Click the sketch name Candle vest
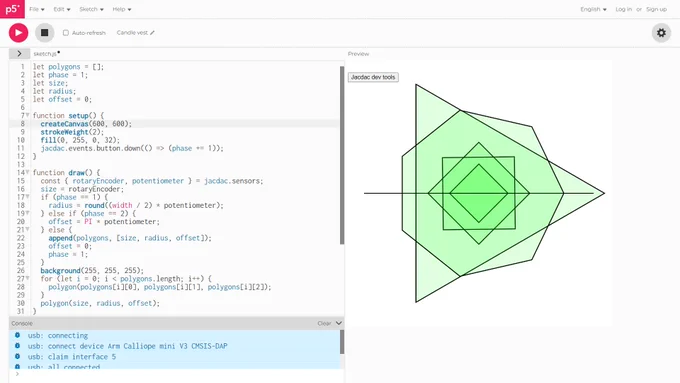The width and height of the screenshot is (680, 383). tap(132, 33)
